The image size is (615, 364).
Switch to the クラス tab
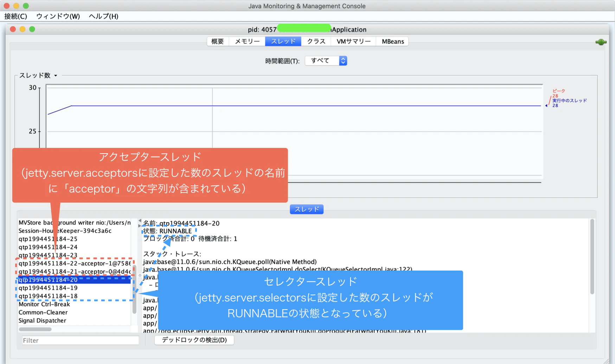[x=316, y=41]
